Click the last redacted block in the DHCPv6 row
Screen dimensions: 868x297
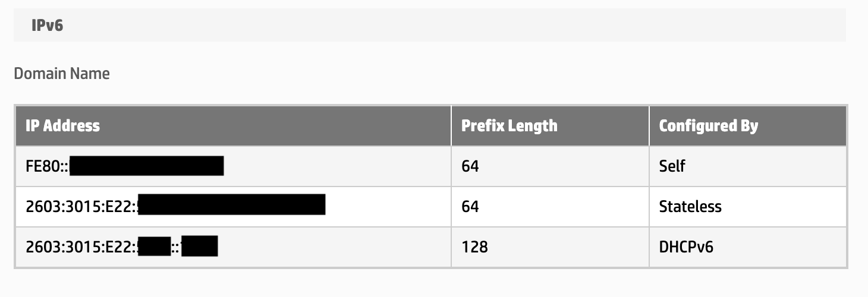[x=199, y=246]
